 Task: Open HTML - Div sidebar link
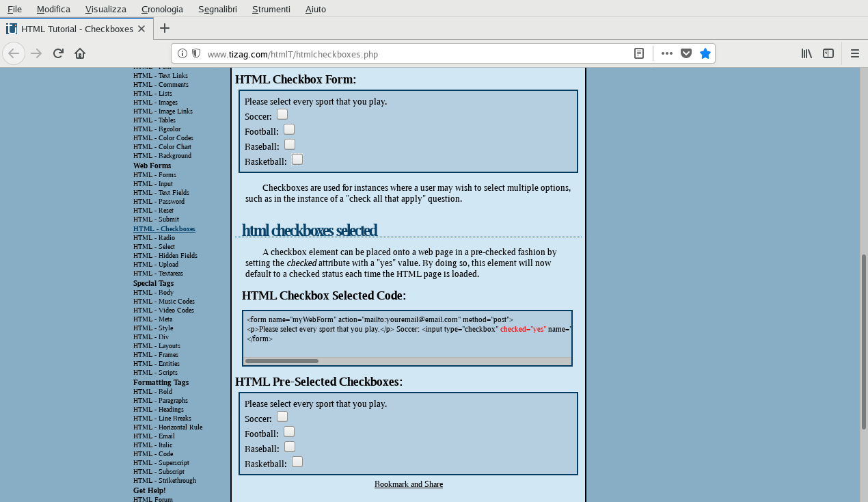pyautogui.click(x=151, y=336)
